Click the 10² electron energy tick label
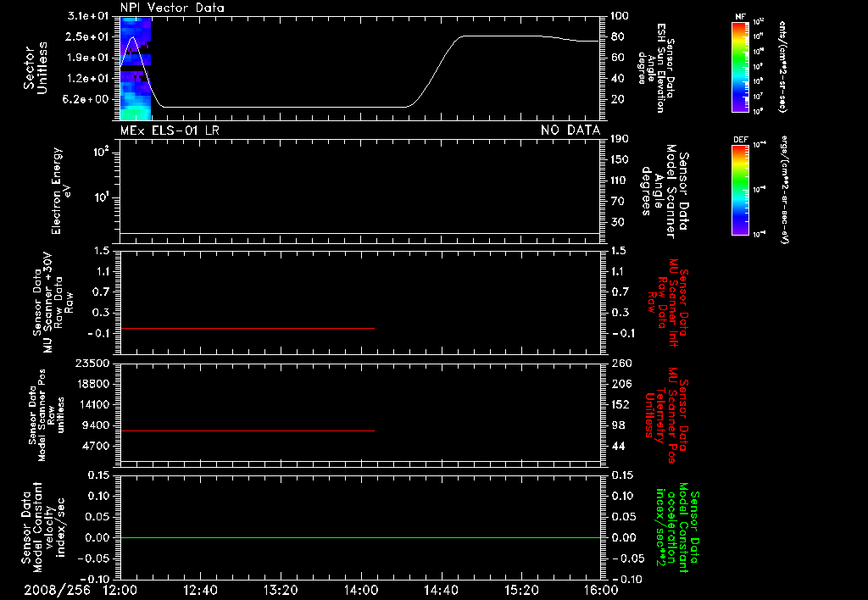 pos(102,152)
